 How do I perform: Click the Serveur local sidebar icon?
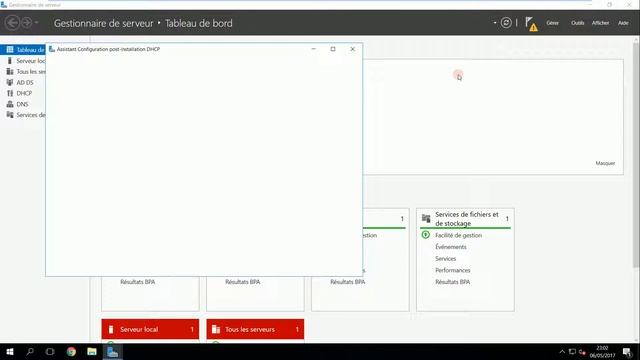10,61
